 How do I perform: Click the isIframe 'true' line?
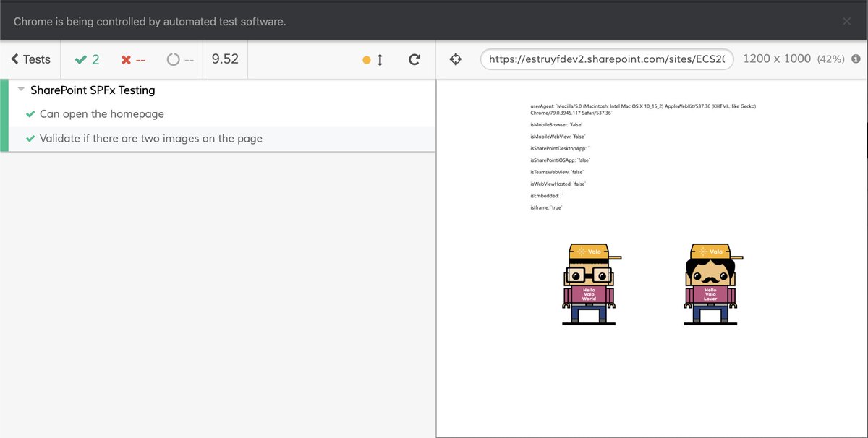click(546, 207)
